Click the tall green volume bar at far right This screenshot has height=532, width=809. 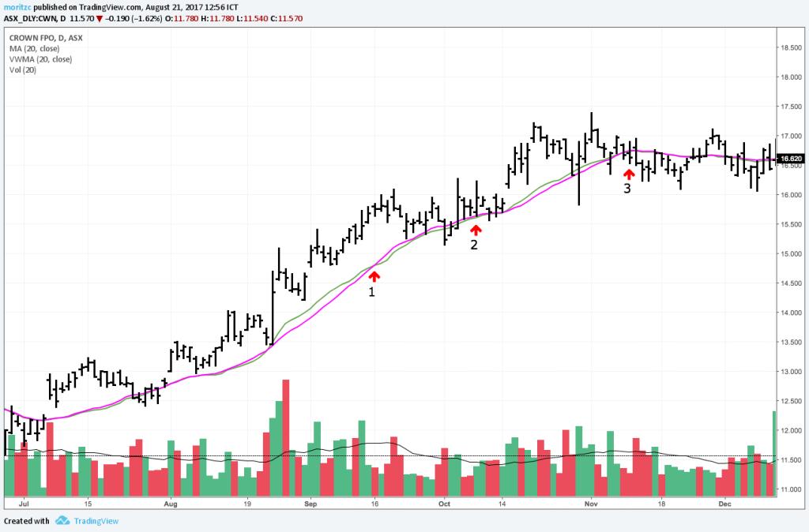774,454
